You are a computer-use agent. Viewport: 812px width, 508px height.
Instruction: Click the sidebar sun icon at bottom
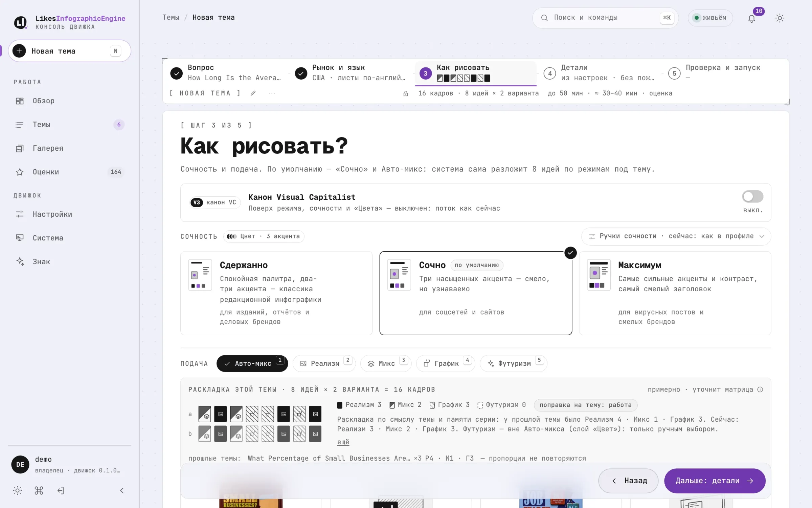tap(18, 490)
